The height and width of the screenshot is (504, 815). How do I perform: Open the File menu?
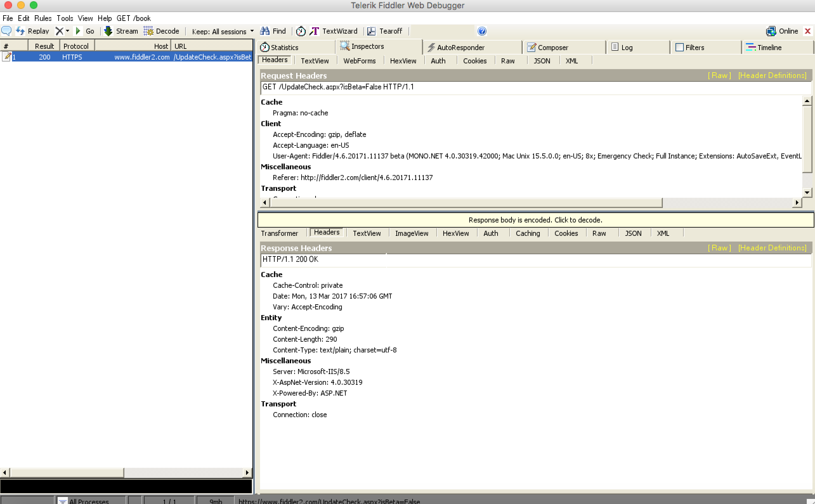click(8, 18)
